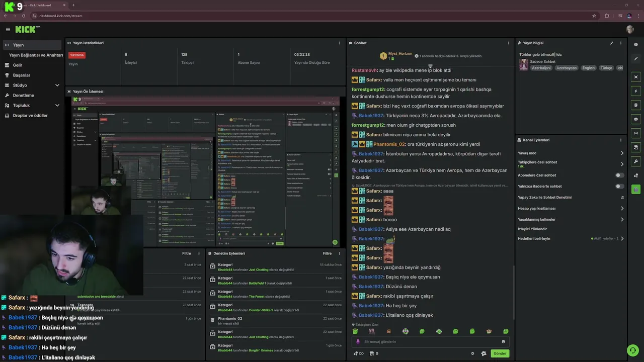Open the Filtre dropdown in Denetim Eylemleri
This screenshot has height=362, width=644.
[327, 253]
